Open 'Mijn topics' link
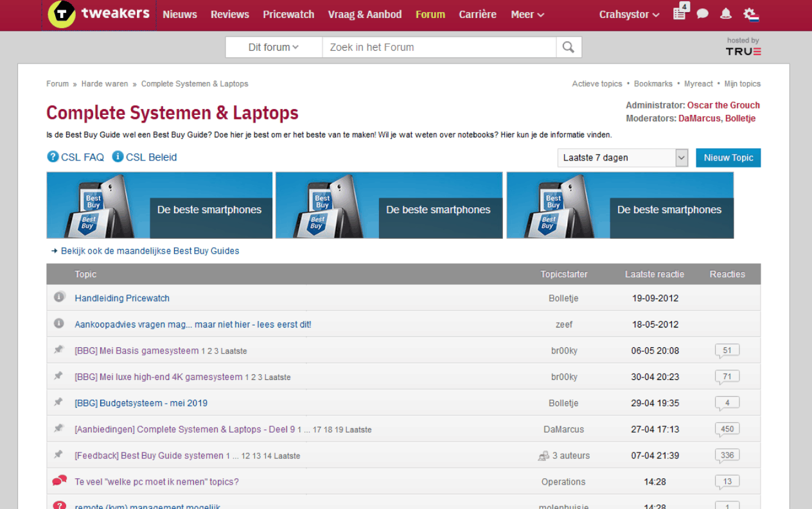 743,83
